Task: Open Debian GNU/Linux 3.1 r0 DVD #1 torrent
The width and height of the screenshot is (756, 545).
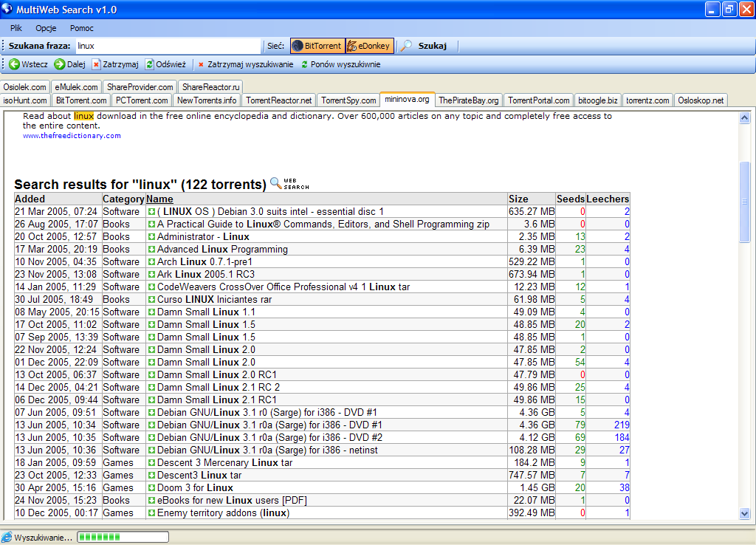Action: click(267, 412)
